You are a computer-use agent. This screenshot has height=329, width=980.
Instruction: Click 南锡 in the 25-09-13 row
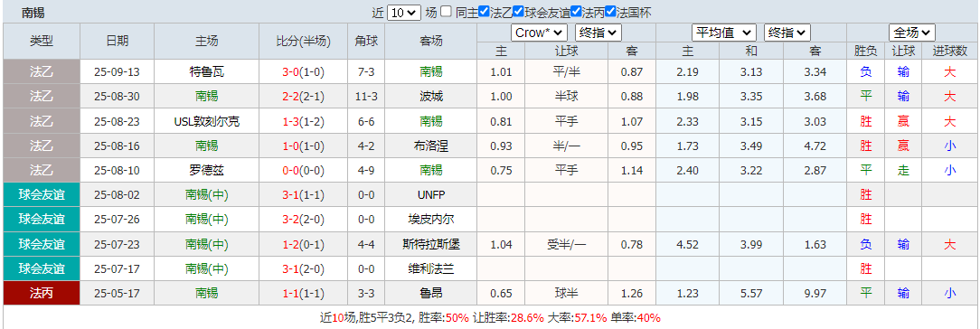pos(431,71)
